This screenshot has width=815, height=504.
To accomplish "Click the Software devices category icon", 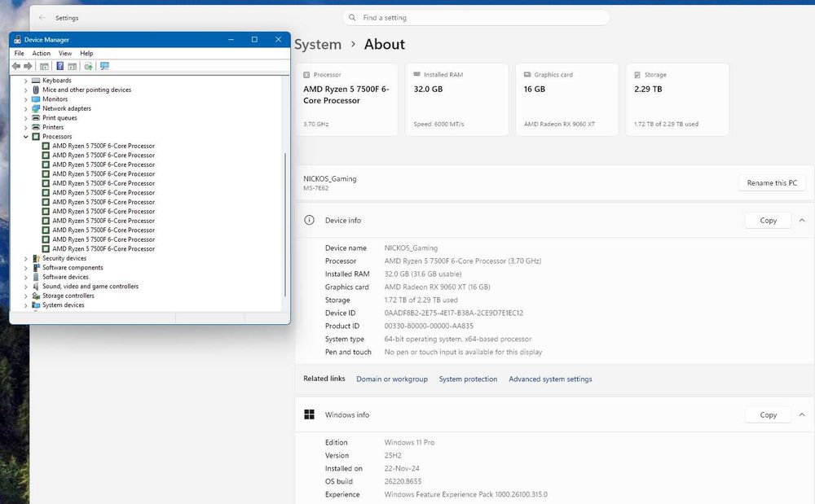I will 36,277.
